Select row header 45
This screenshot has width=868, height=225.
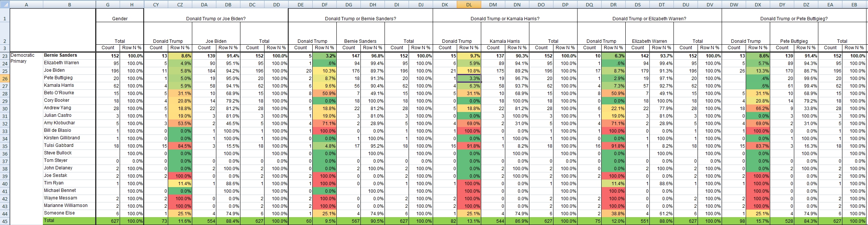pyautogui.click(x=5, y=221)
